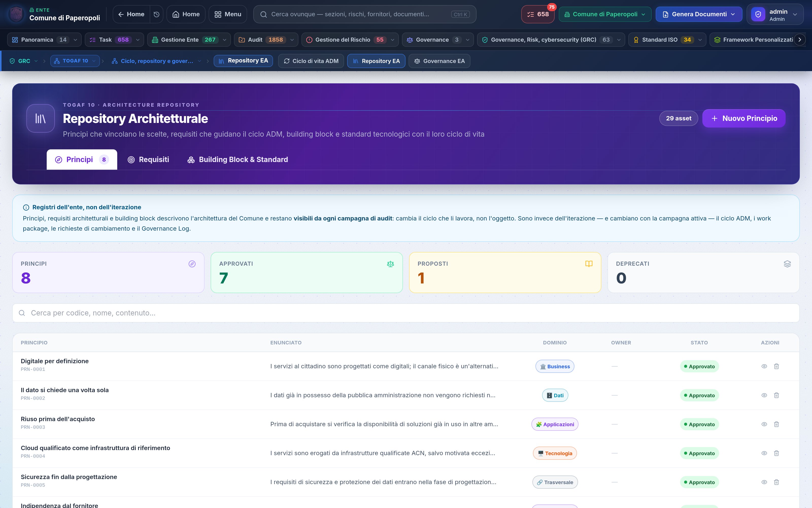Click the layers icon on Deprecati card
Screen dimensions: 812x508
coord(787,264)
